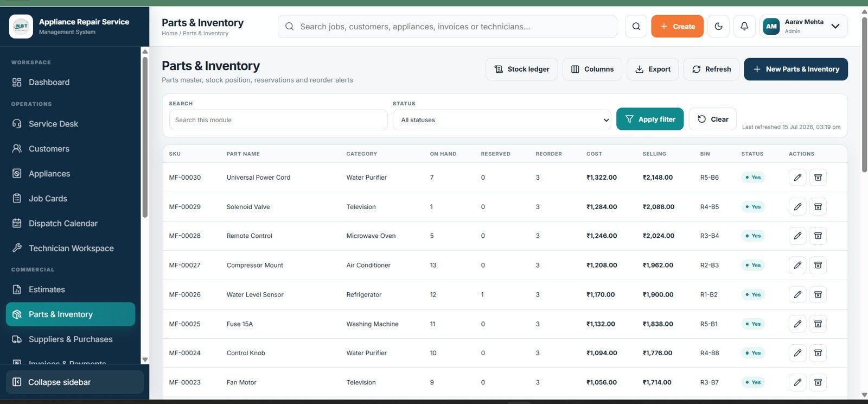Archive the Compressor Mount row
Image resolution: width=868 pixels, height=404 pixels.
(818, 265)
